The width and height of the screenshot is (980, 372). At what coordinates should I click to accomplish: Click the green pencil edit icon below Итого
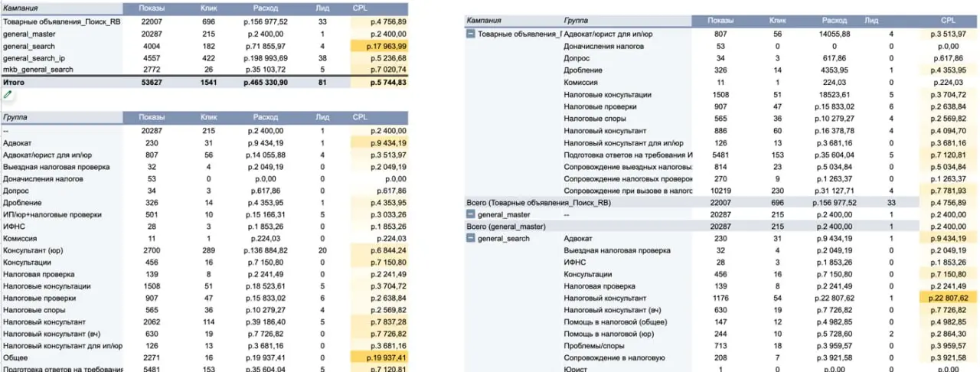[x=8, y=94]
